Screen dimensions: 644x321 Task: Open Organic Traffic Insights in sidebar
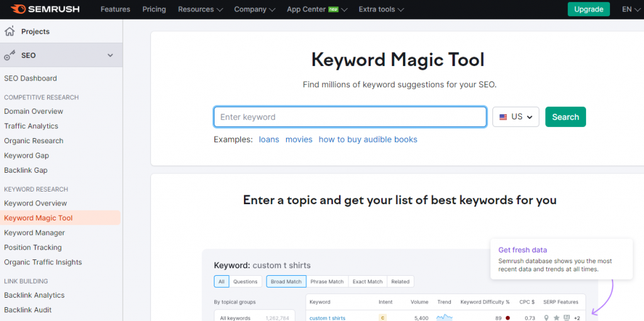pyautogui.click(x=43, y=263)
